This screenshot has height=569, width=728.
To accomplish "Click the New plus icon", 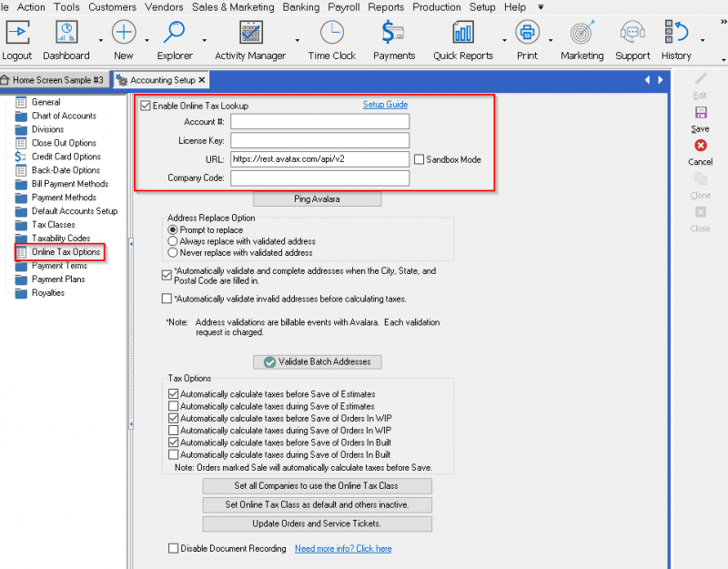I will point(124,33).
